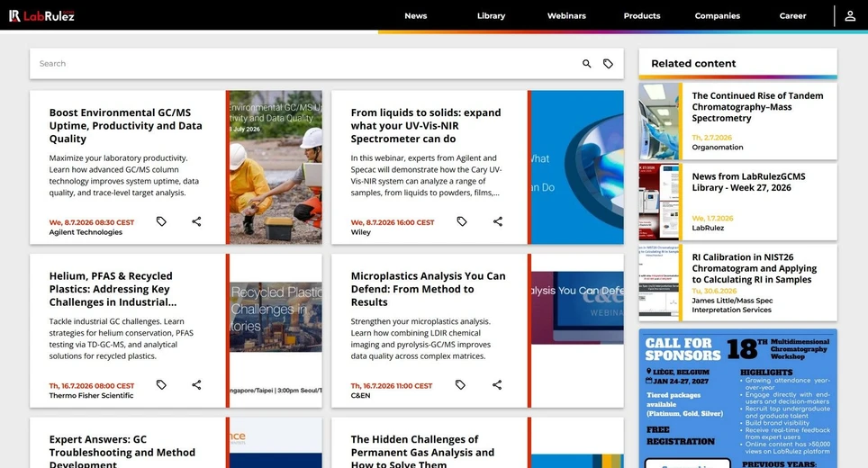Click the search magnifier icon
868x468 pixels.
[587, 64]
